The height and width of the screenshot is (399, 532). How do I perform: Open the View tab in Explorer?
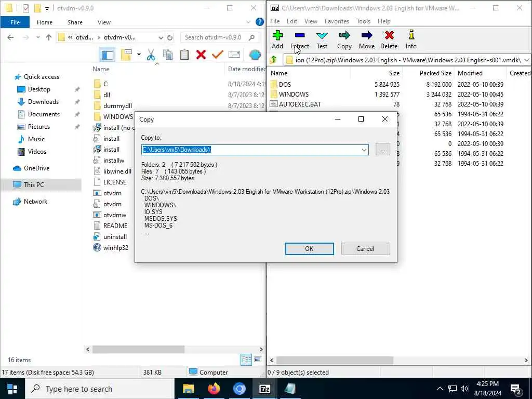pyautogui.click(x=104, y=22)
